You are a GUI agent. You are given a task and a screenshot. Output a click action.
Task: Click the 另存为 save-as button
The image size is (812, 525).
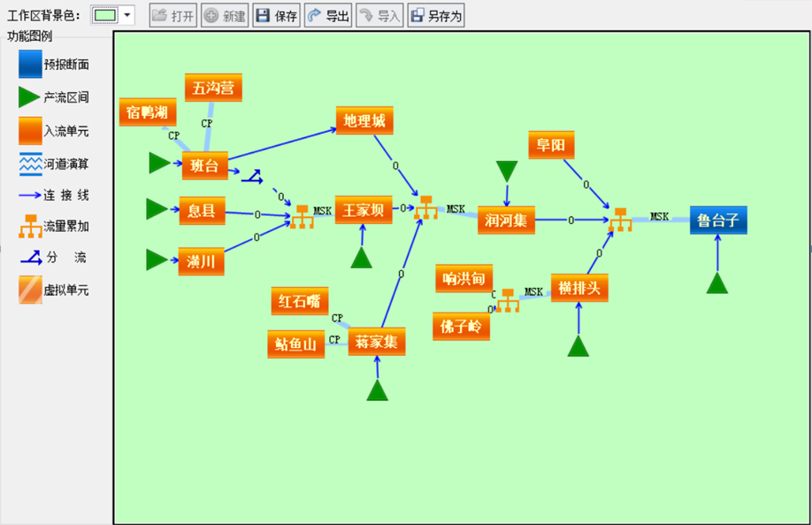point(436,15)
